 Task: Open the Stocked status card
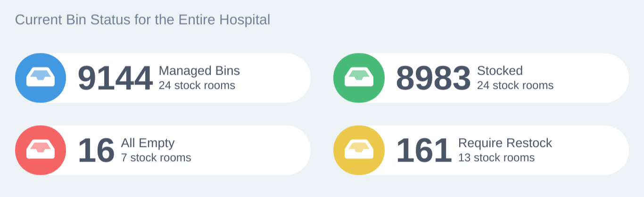tap(481, 78)
